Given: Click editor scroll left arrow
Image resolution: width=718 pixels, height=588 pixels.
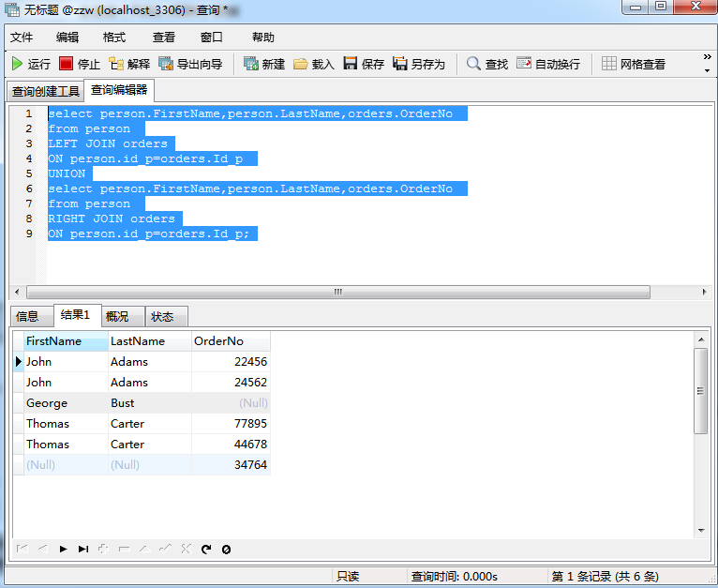Looking at the screenshot, I should (17, 292).
